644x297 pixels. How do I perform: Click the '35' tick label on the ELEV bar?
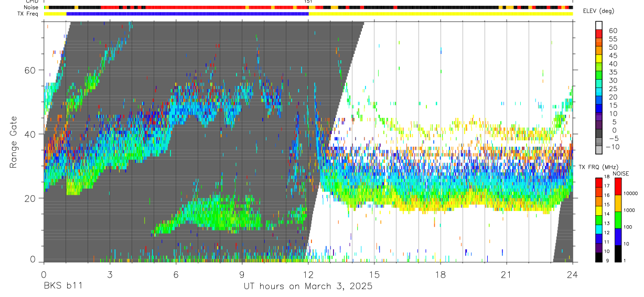(612, 72)
